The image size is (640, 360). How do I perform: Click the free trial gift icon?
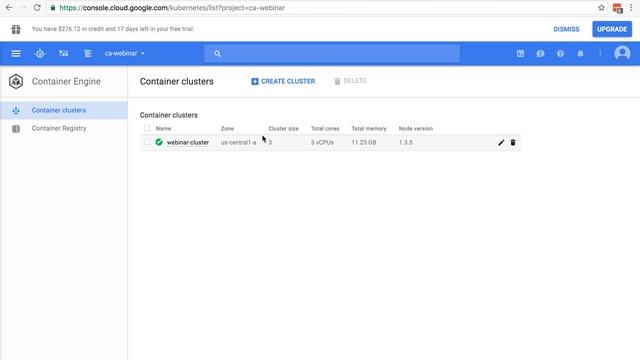(x=16, y=29)
